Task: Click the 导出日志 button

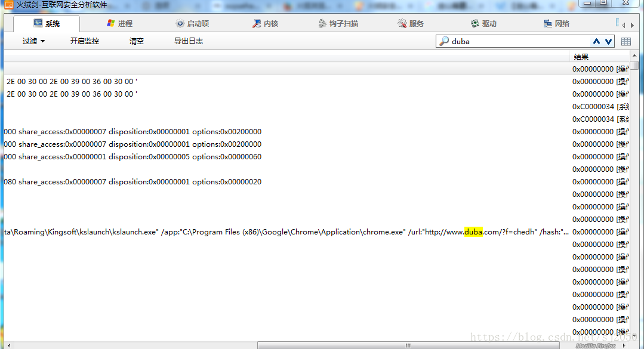Action: [189, 41]
